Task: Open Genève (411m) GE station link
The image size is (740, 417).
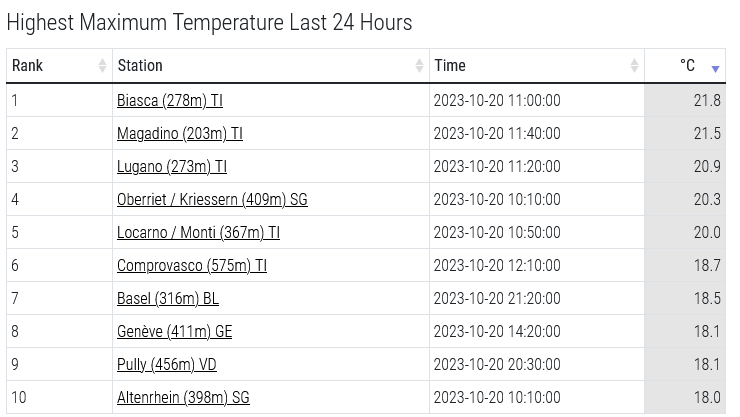Action: [175, 332]
